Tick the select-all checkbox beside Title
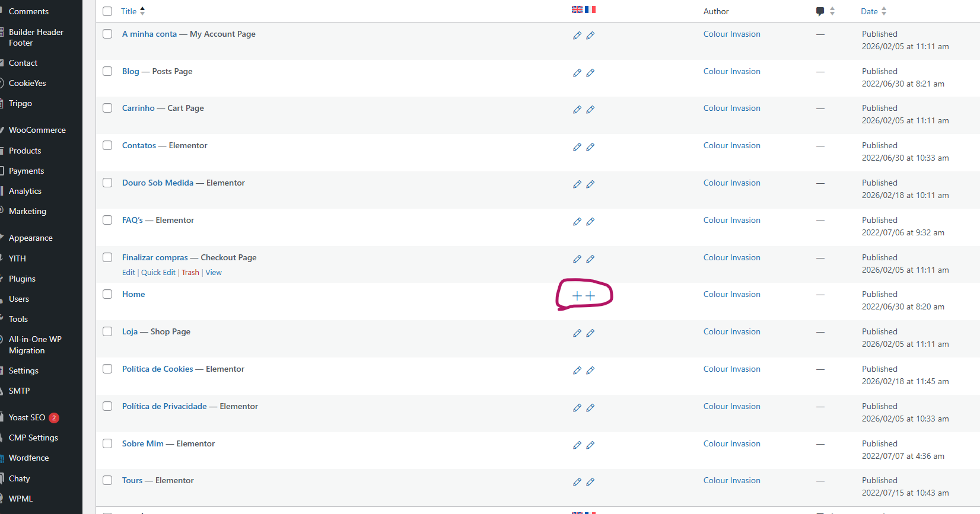Viewport: 980px width, 514px height. pyautogui.click(x=107, y=11)
